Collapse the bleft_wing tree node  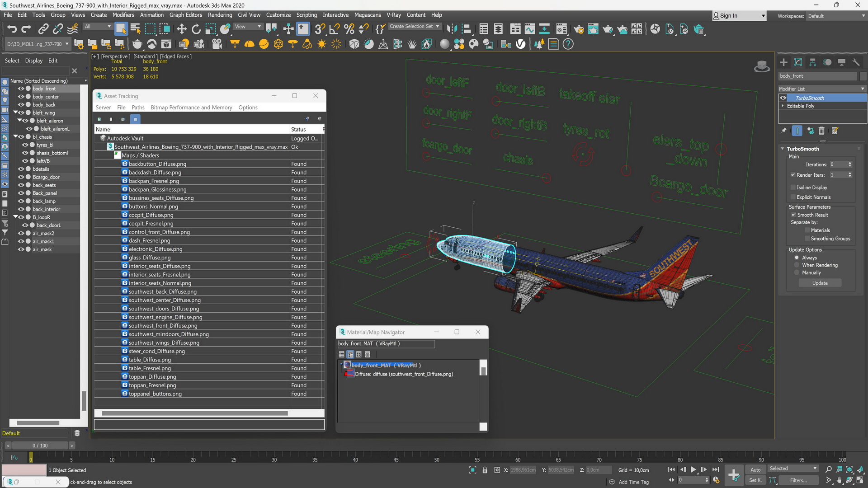pos(15,113)
